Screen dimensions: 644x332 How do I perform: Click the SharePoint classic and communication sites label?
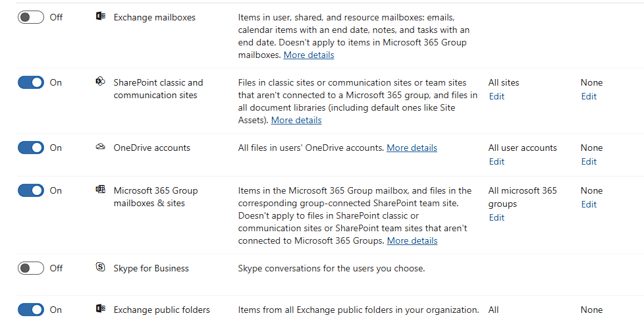coord(158,89)
